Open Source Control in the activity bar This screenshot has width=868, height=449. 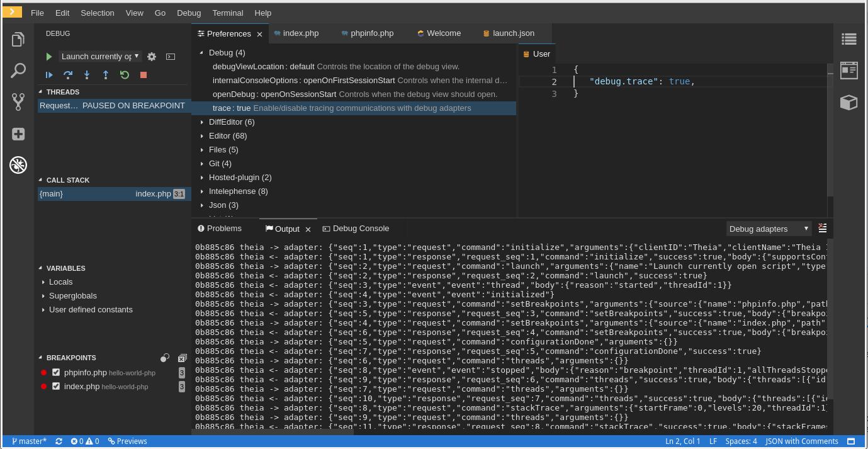coord(18,102)
